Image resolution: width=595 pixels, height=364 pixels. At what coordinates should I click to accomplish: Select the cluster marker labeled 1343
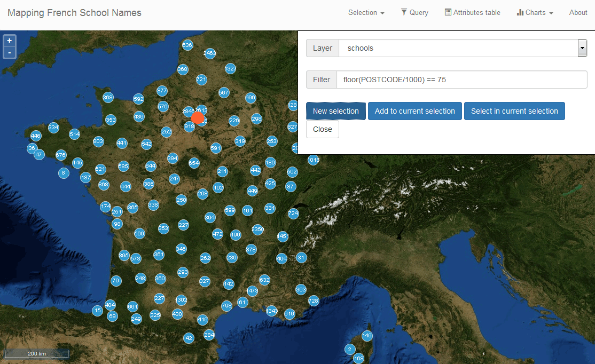coord(271,311)
